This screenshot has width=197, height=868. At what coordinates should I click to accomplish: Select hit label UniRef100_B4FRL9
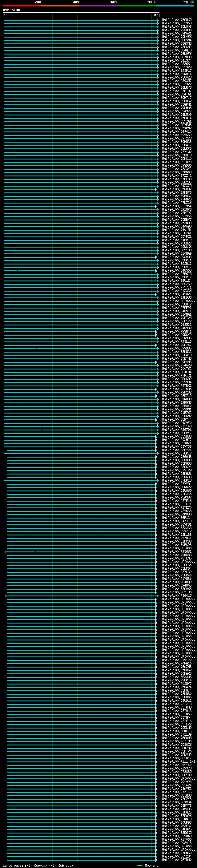177,240
